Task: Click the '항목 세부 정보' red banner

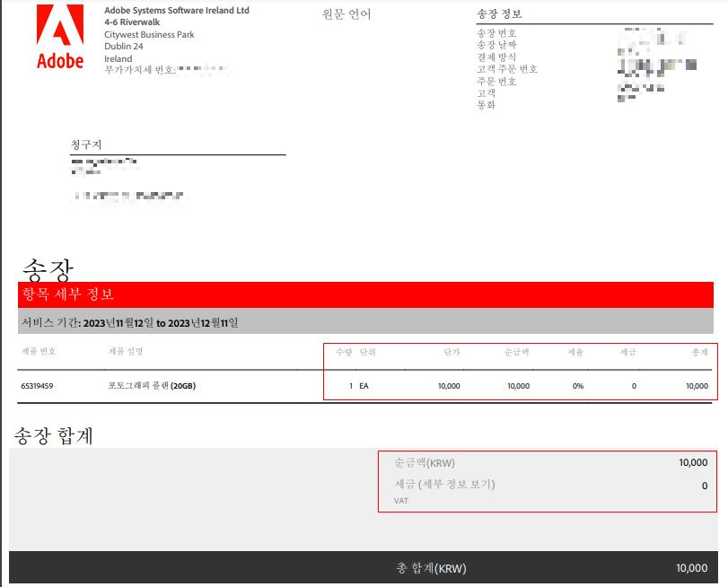Action: [x=365, y=294]
